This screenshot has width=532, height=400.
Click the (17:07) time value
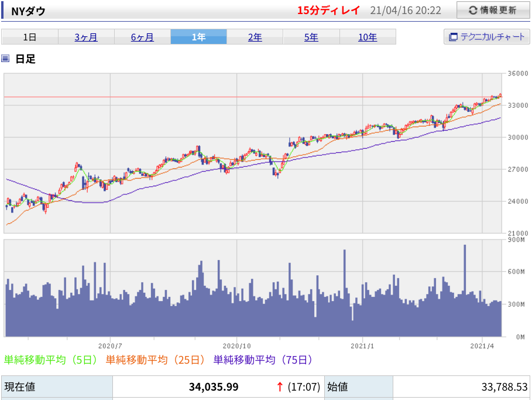click(x=304, y=387)
